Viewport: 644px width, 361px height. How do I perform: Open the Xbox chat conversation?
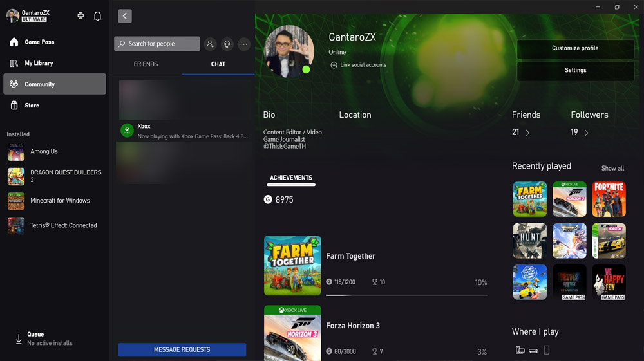185,131
